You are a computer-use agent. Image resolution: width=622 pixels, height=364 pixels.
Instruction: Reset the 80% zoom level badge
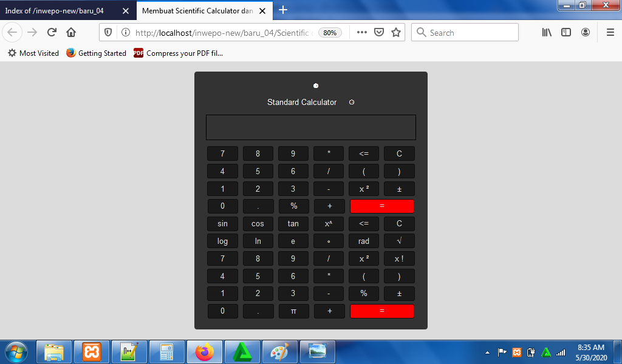330,33
